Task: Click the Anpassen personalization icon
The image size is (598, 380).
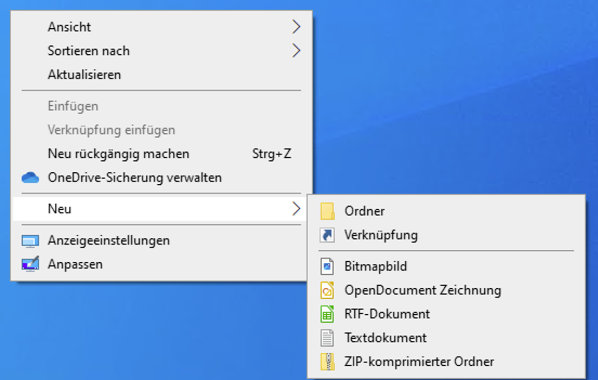Action: [x=30, y=264]
